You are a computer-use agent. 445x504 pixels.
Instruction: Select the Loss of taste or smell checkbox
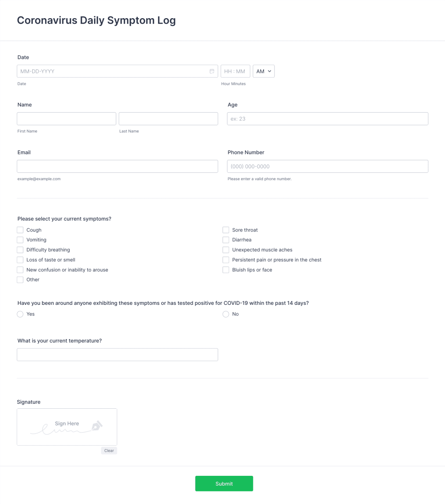[20, 260]
